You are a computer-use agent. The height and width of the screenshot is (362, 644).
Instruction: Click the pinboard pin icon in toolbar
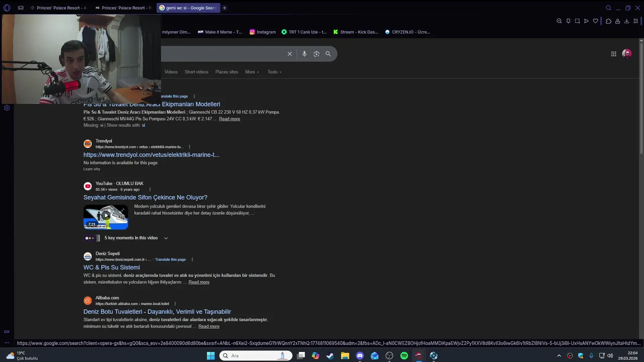[568, 21]
